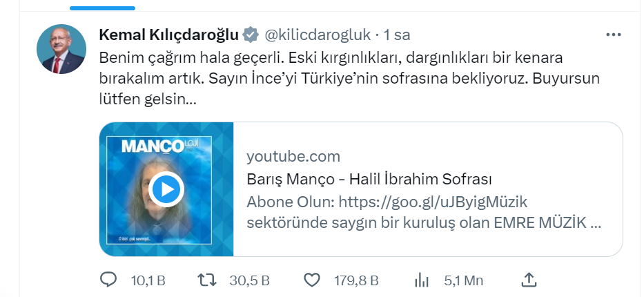The width and height of the screenshot is (644, 297).
Task: Open 'Barış Manço - Halil İbrahim Sofrası' title
Action: click(x=369, y=180)
